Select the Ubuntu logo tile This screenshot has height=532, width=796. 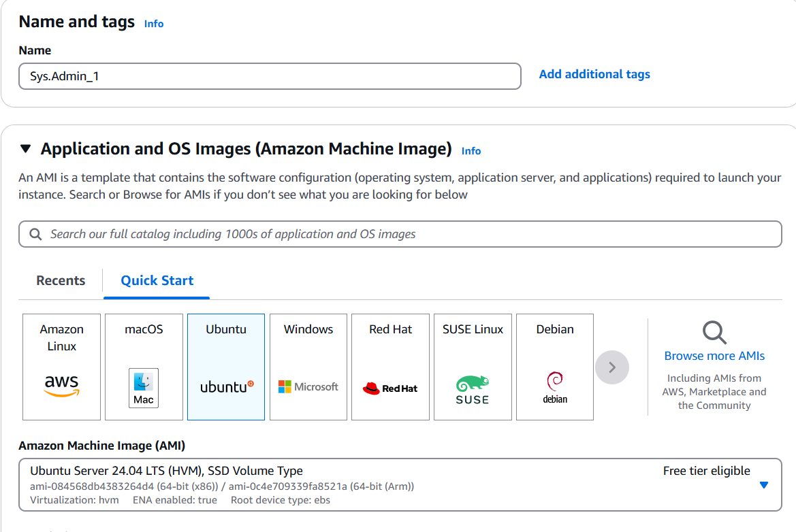tap(226, 367)
